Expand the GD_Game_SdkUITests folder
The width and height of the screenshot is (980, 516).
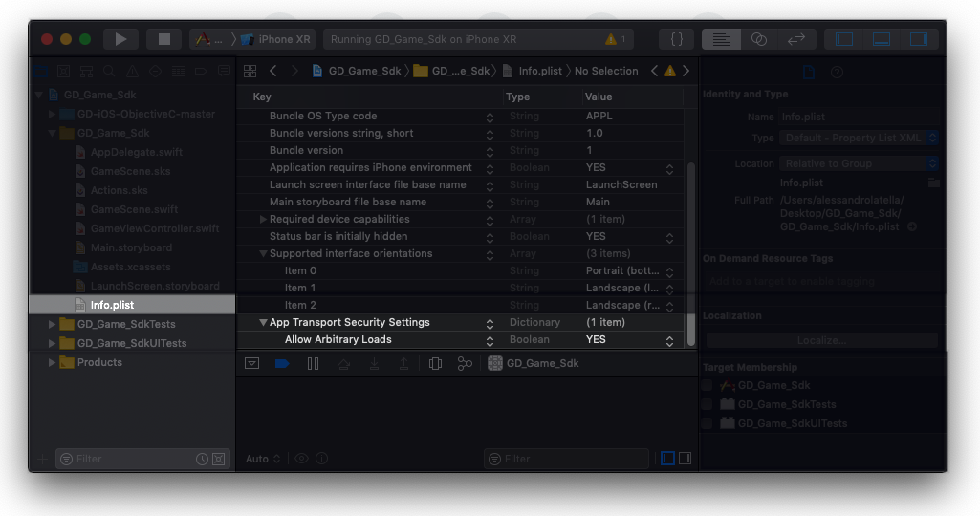coord(52,344)
